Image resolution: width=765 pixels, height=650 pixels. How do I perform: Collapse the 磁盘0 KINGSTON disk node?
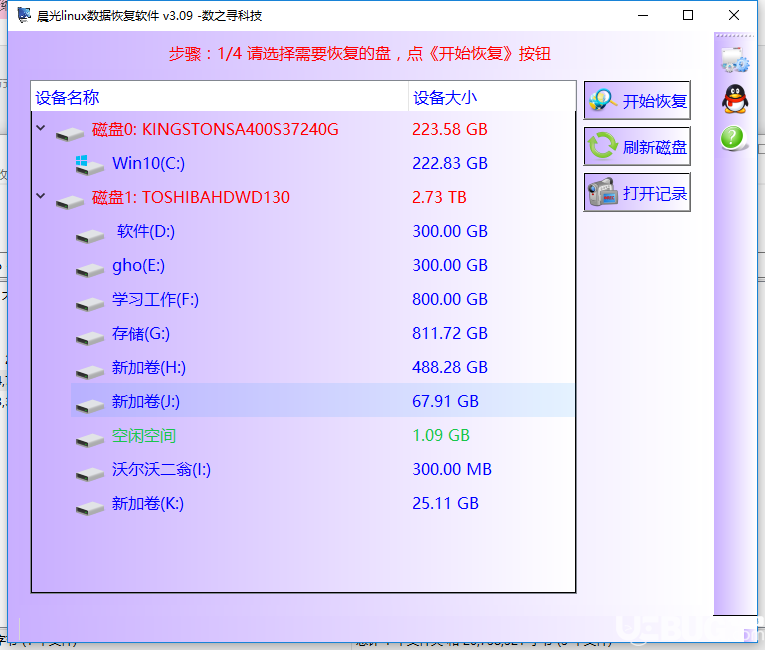click(41, 128)
